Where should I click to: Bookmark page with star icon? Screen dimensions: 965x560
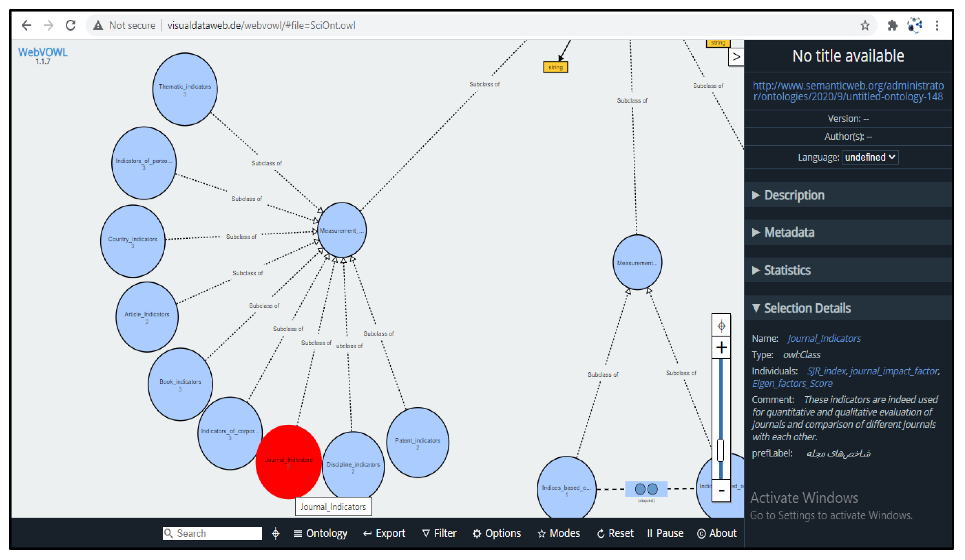click(864, 26)
